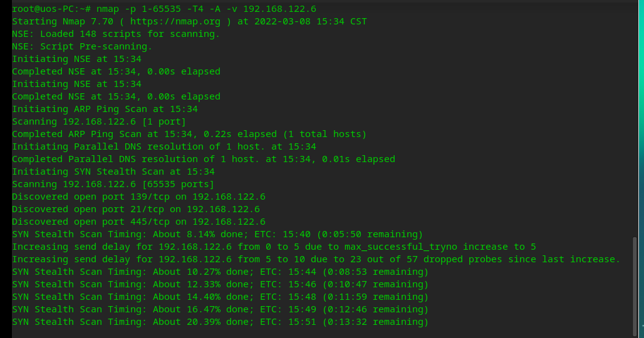Click the terminal scrollbar thumb
The height and width of the screenshot is (338, 644).
(x=635, y=286)
